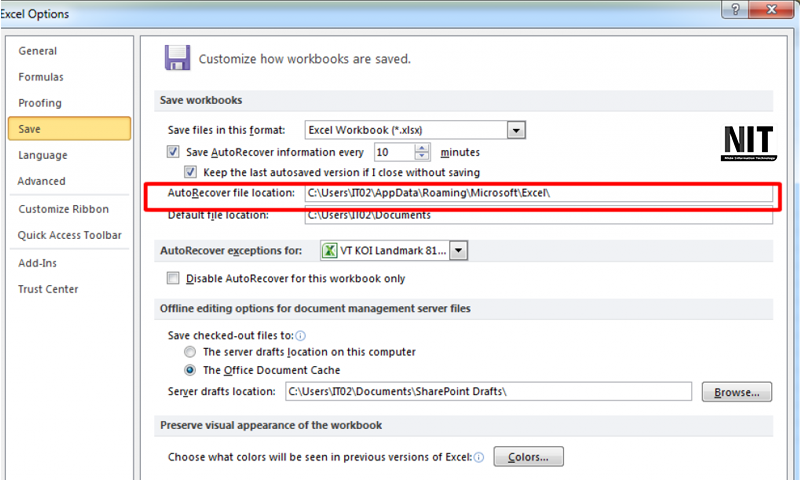Expand the AutoRecover exceptions workbook dropdown

pos(458,250)
